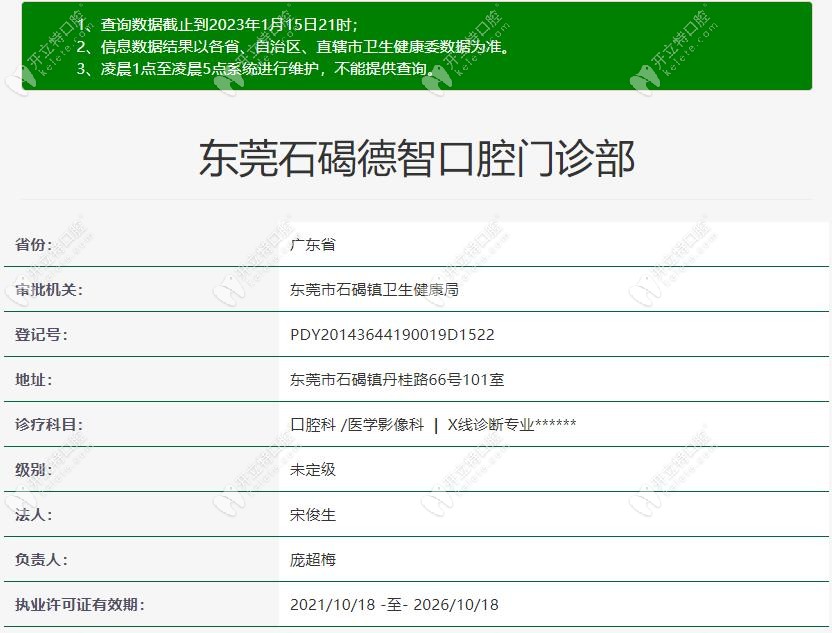832x633 pixels.
Task: Select the 级别 label
Action: coord(33,470)
